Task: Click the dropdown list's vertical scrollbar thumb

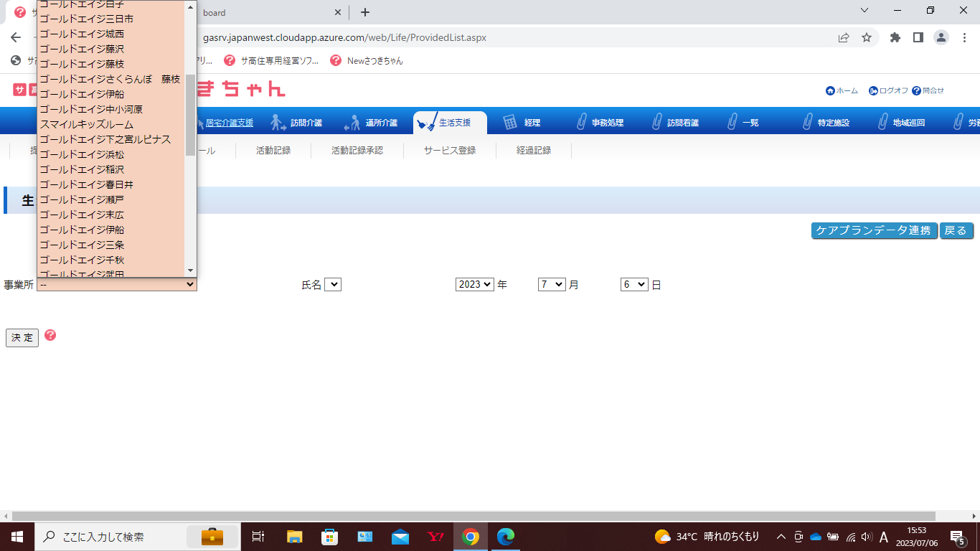Action: pyautogui.click(x=190, y=115)
